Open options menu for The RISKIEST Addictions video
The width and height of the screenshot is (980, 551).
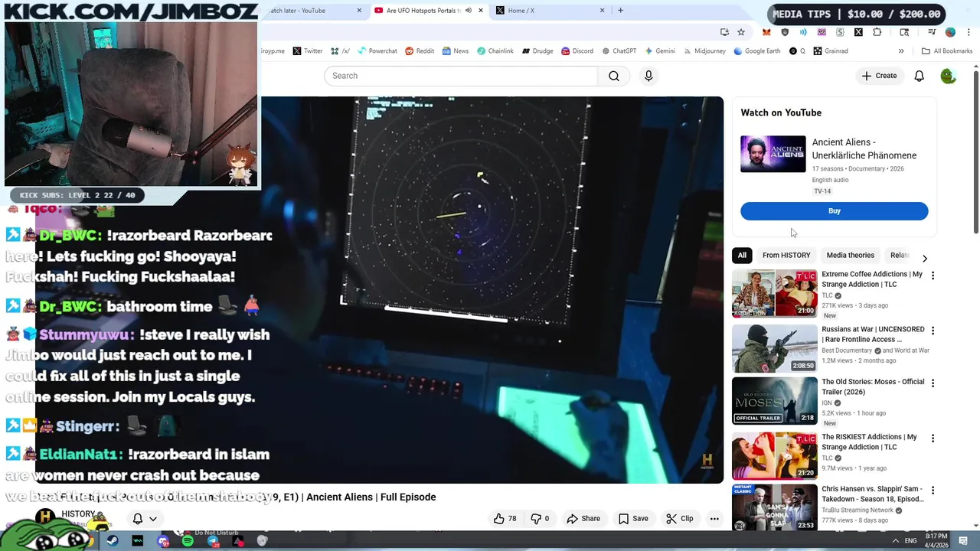933,439
